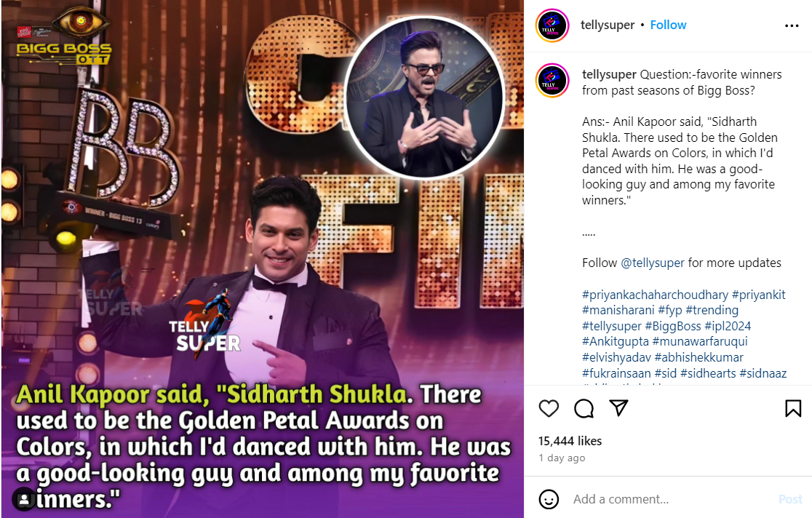Click the Post comment button

pyautogui.click(x=790, y=499)
